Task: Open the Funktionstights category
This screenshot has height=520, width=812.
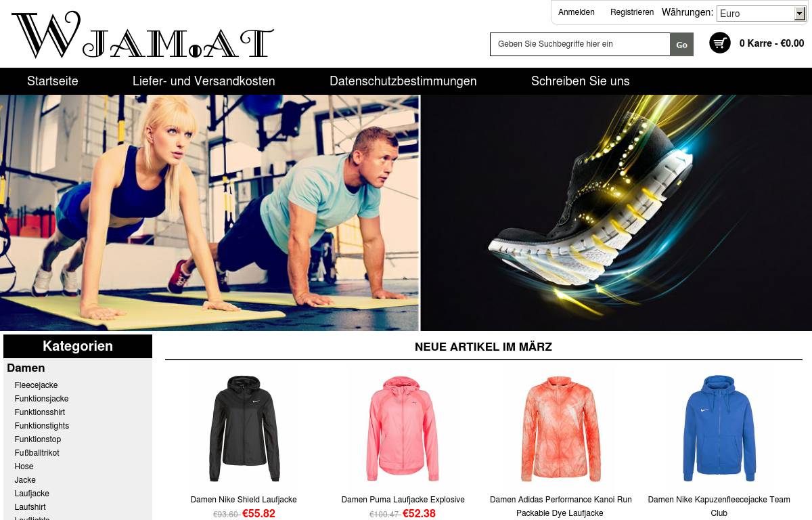Action: [x=42, y=426]
